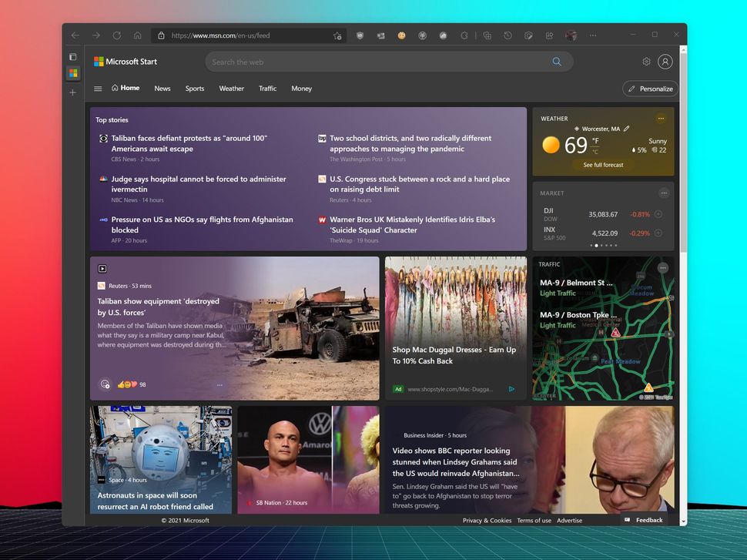
Task: Click the pencil icon to edit weather location
Action: click(x=627, y=129)
